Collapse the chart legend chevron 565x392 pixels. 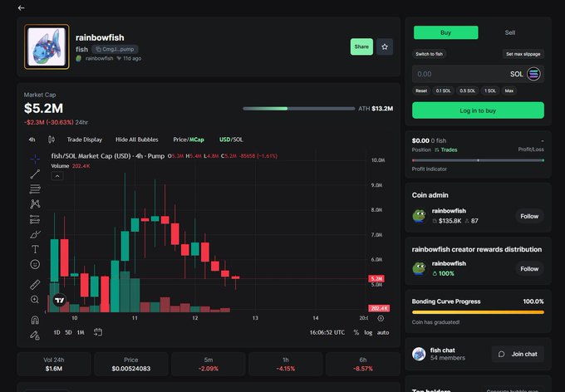pyautogui.click(x=57, y=176)
